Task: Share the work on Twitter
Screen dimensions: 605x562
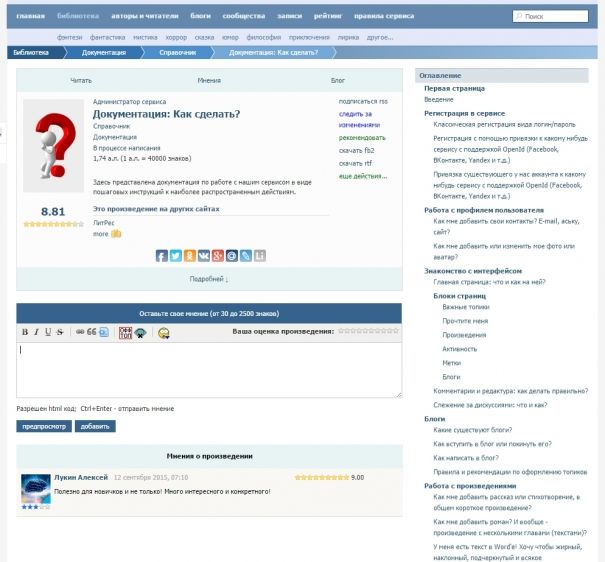Action: (x=176, y=256)
